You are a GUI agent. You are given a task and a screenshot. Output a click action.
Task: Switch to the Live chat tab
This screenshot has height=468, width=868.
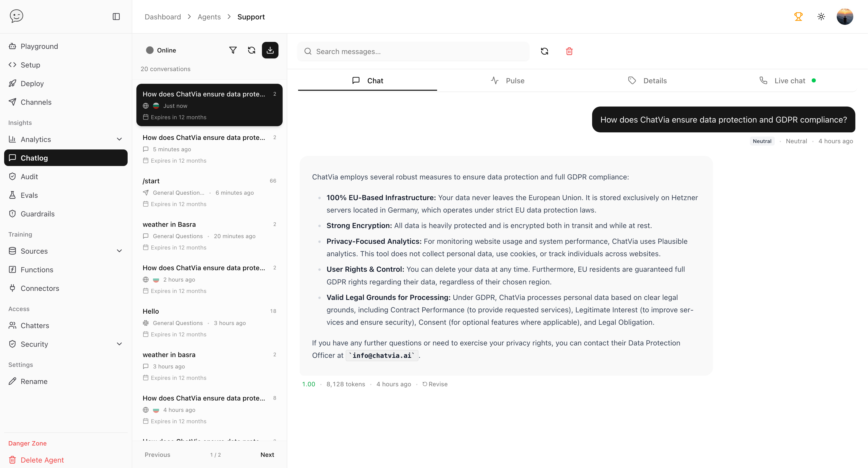coord(787,81)
